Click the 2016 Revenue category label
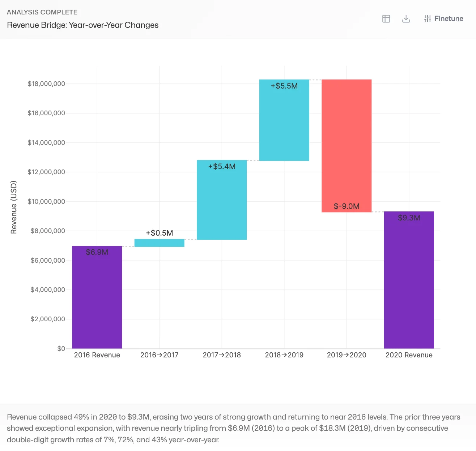This screenshot has width=476, height=451. tap(97, 355)
